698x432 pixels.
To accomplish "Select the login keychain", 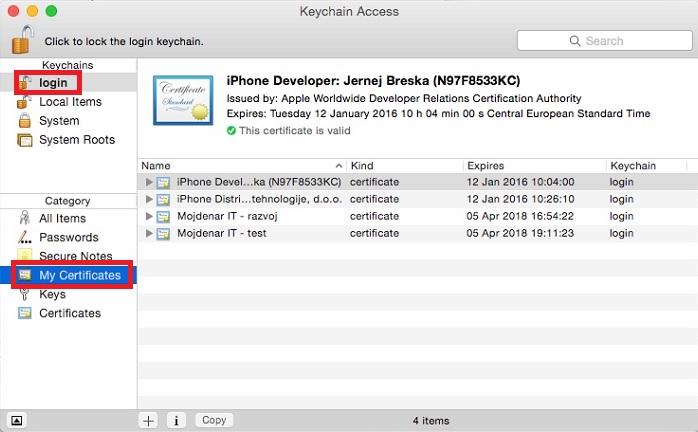I will (53, 83).
